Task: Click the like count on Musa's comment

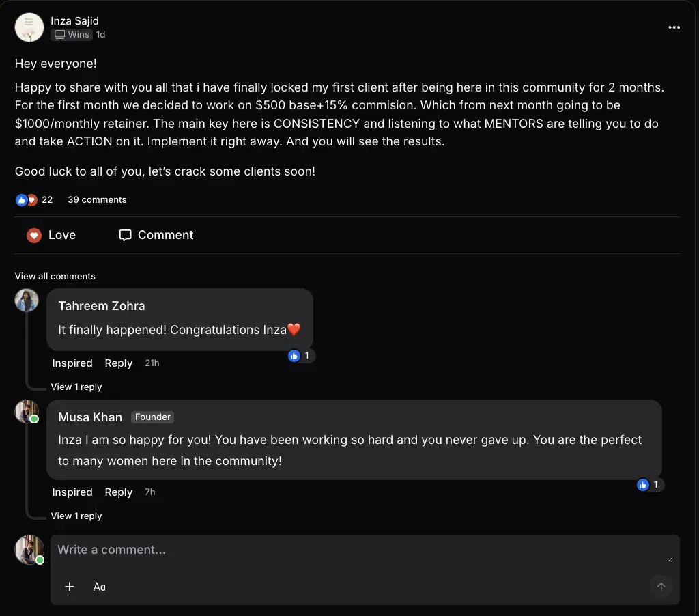Action: pyautogui.click(x=649, y=485)
